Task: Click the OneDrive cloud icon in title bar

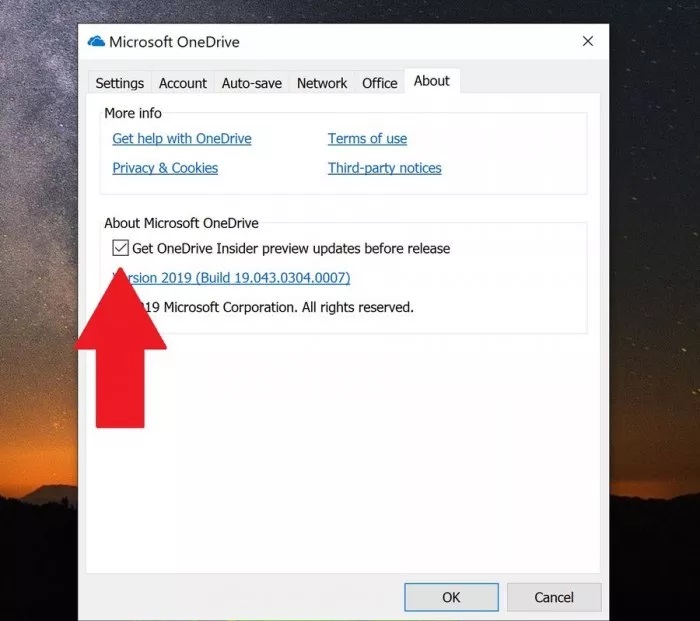Action: click(x=96, y=42)
